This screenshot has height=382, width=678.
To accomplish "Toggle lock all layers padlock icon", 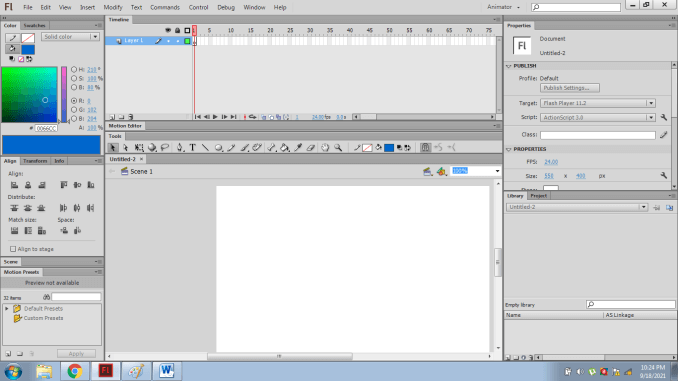I will click(x=177, y=30).
